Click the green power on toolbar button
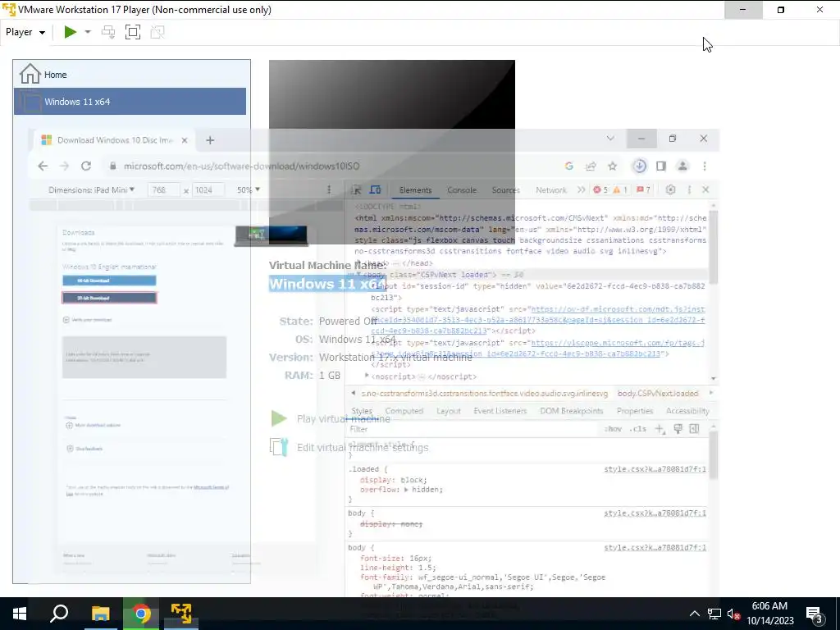 pyautogui.click(x=71, y=32)
